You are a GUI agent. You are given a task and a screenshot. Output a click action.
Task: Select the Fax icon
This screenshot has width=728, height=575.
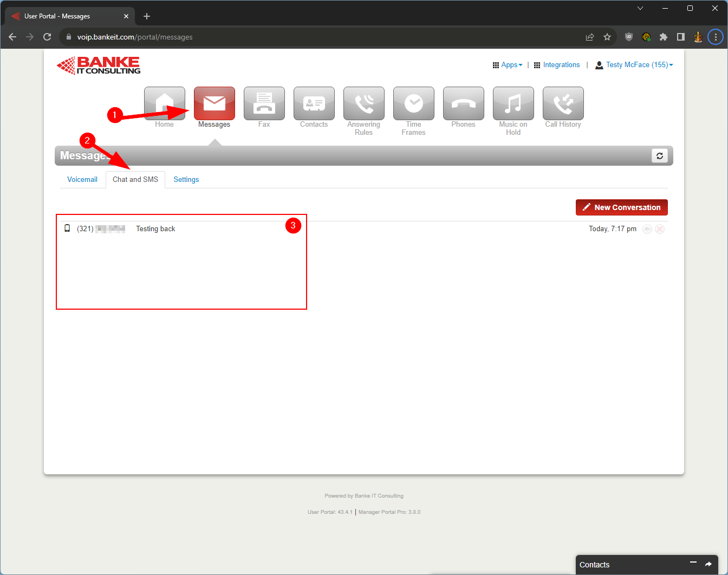click(x=264, y=103)
